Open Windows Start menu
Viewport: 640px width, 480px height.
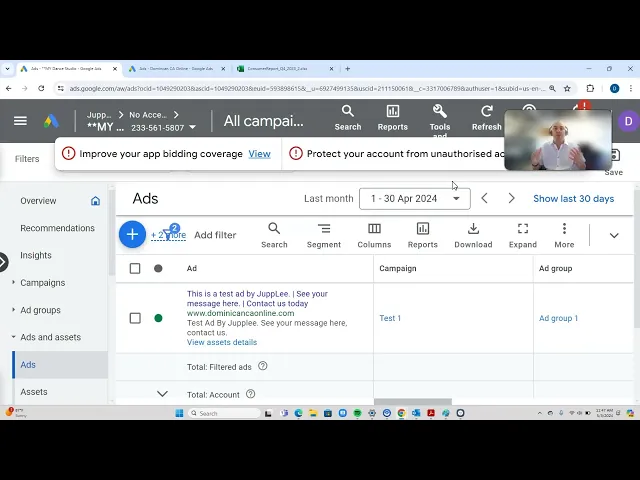[179, 413]
